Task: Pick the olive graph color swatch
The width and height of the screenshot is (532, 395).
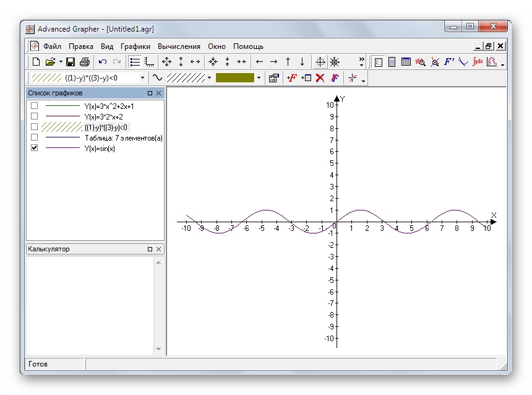Action: [235, 78]
